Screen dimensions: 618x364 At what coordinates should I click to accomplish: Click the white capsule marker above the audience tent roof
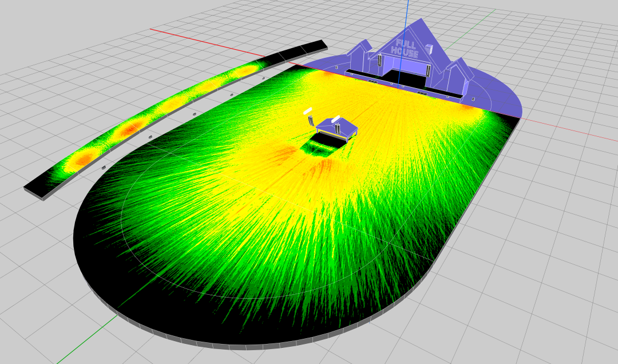(x=335, y=118)
